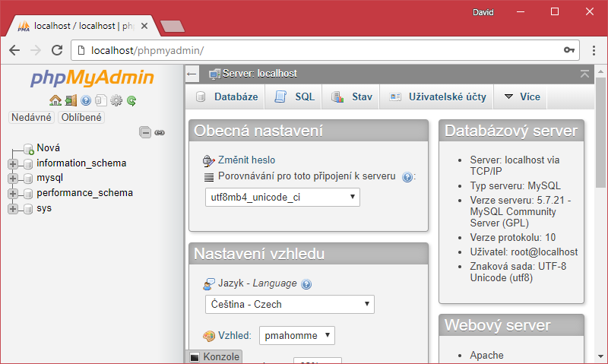Click the Změnit heslo link

click(x=246, y=160)
